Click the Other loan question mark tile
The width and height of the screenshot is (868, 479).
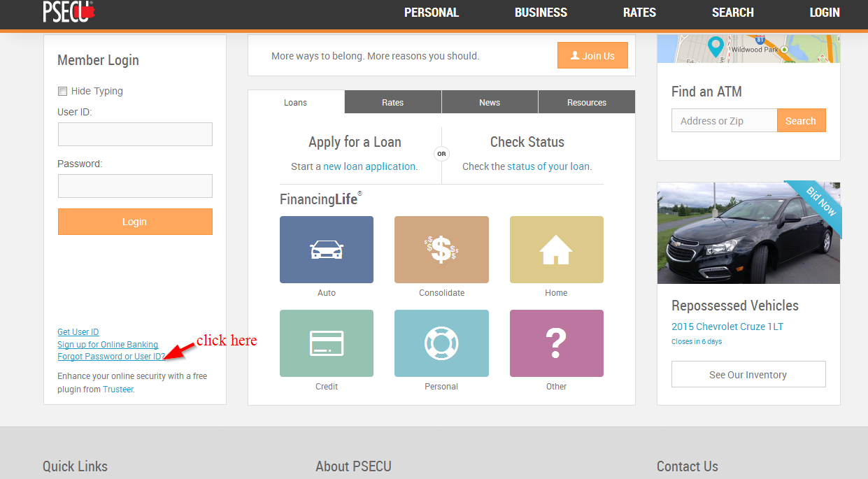coord(556,343)
